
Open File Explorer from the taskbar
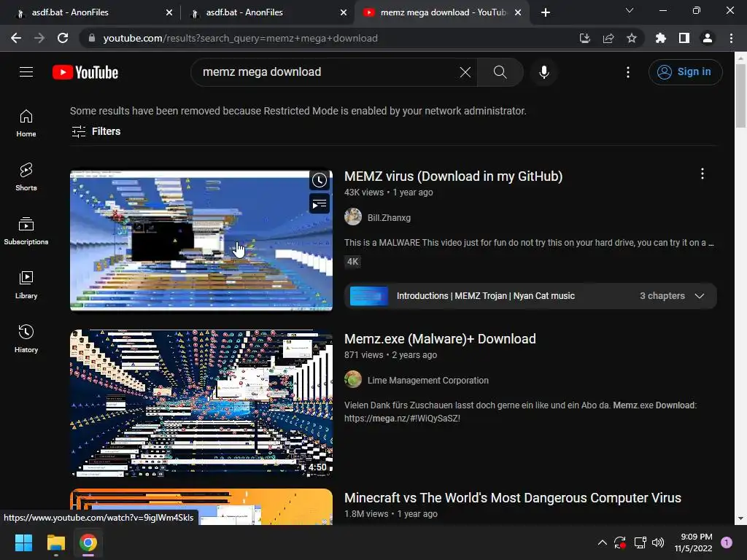click(x=55, y=542)
